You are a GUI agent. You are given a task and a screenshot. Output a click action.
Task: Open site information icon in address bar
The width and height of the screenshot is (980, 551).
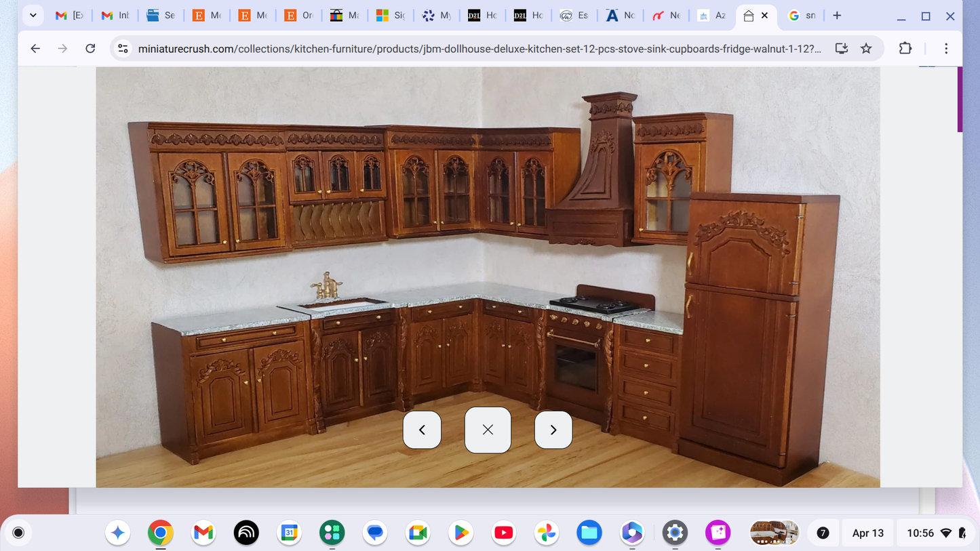pyautogui.click(x=123, y=48)
